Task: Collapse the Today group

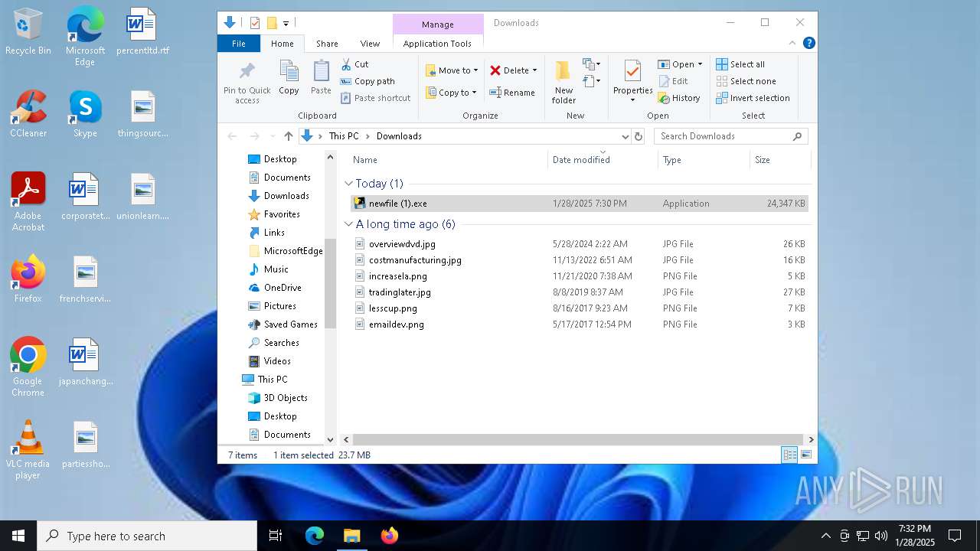Action: pos(348,184)
